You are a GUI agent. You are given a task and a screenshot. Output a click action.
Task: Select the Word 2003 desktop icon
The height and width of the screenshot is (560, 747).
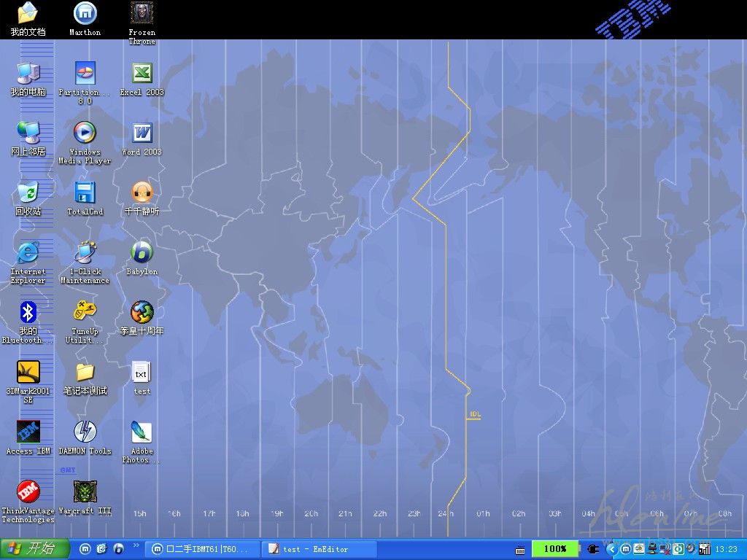[x=142, y=133]
